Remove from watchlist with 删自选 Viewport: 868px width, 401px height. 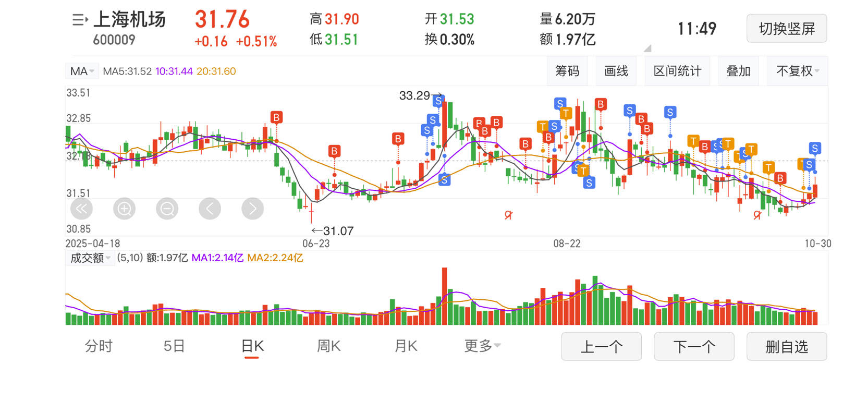tap(787, 346)
